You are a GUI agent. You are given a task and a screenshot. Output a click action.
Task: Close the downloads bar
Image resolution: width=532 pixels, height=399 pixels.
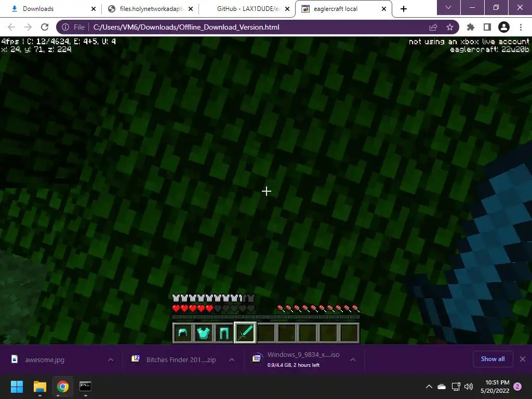pos(523,359)
